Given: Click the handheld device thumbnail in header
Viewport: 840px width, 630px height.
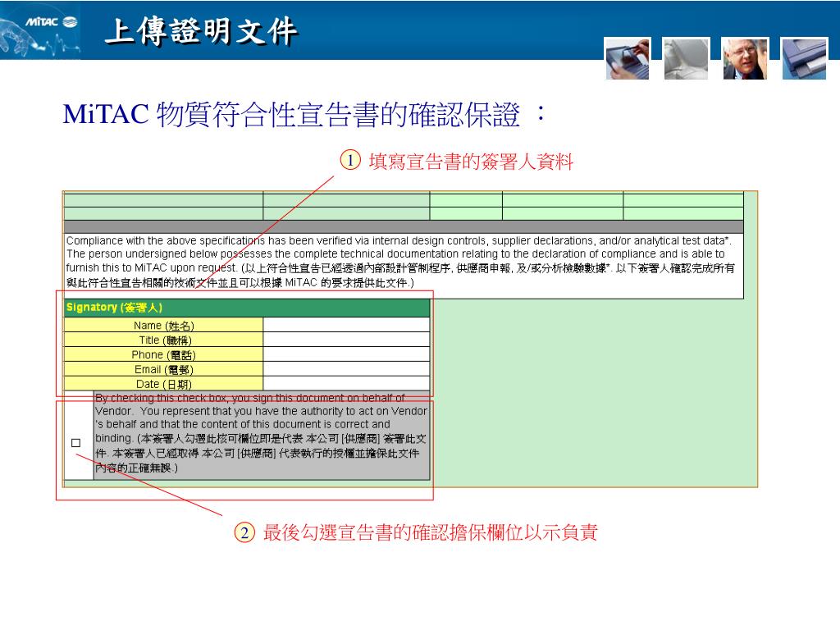Looking at the screenshot, I should tap(628, 58).
